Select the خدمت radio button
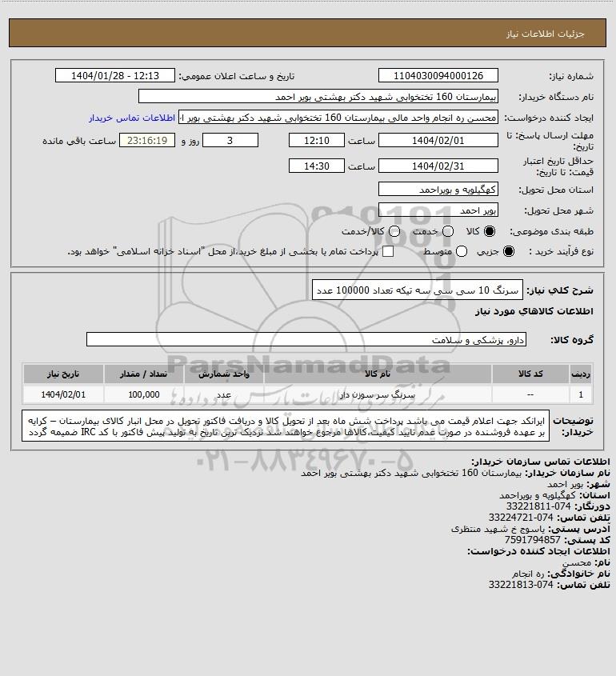Viewport: 616px width, 676px height. click(448, 231)
